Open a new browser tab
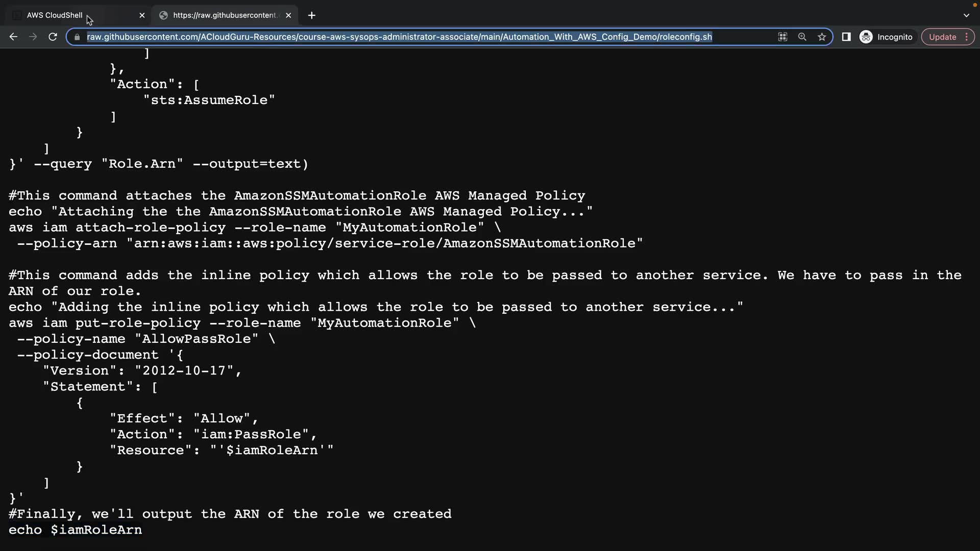The image size is (980, 551). pos(312,15)
